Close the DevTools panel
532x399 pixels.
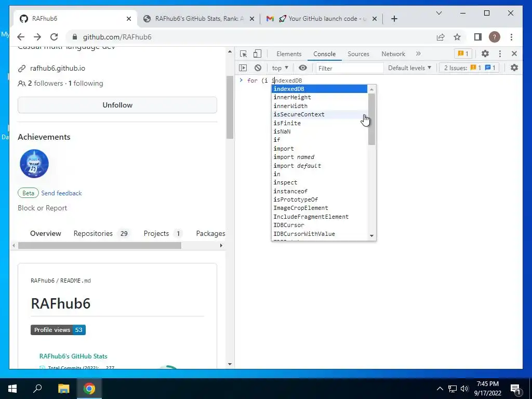pos(514,54)
